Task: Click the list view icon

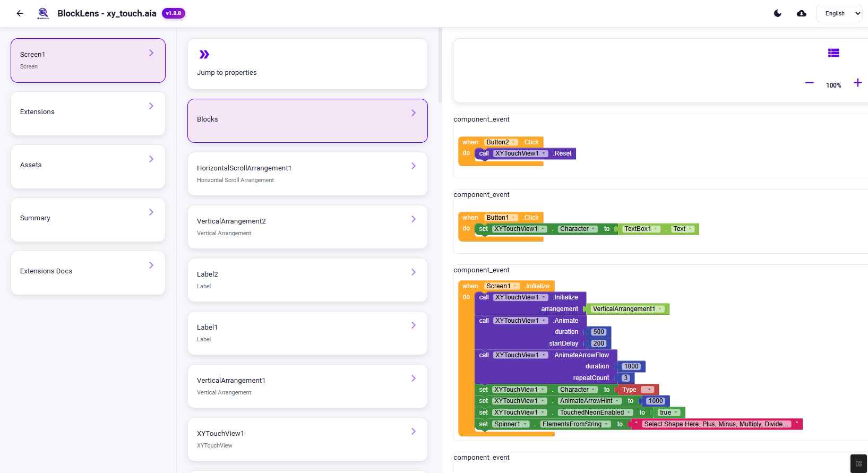Action: click(x=833, y=53)
